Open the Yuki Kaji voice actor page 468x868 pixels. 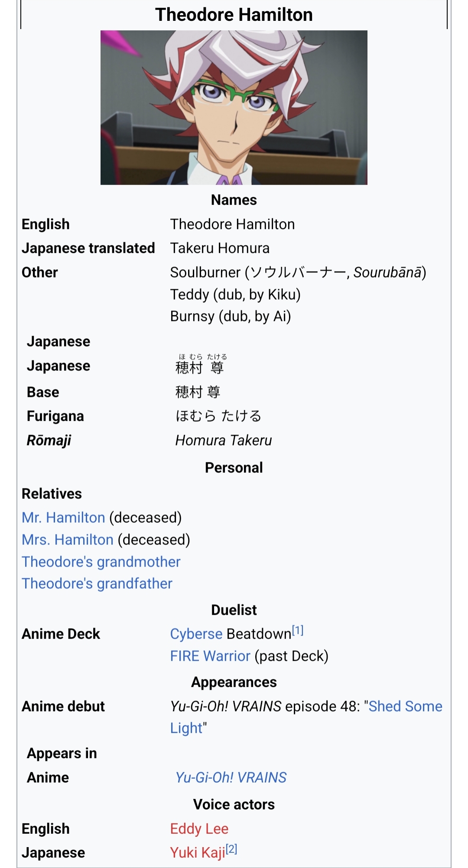tap(198, 853)
